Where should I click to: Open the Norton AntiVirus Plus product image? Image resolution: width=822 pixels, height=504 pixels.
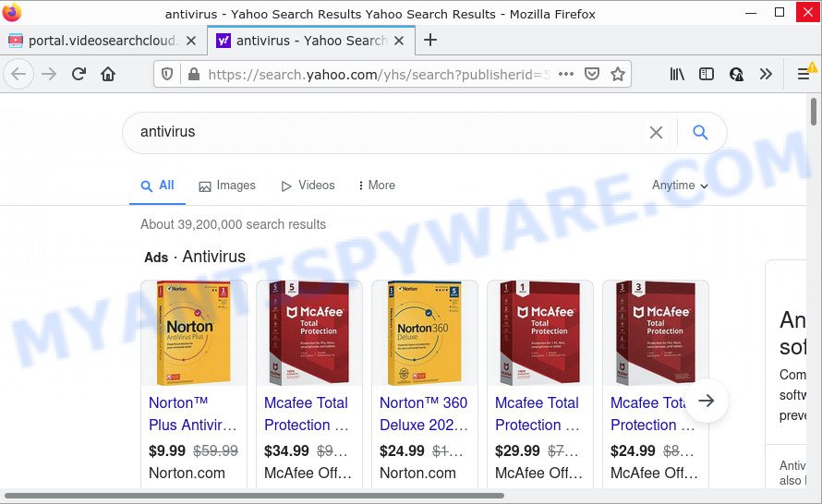click(x=193, y=333)
